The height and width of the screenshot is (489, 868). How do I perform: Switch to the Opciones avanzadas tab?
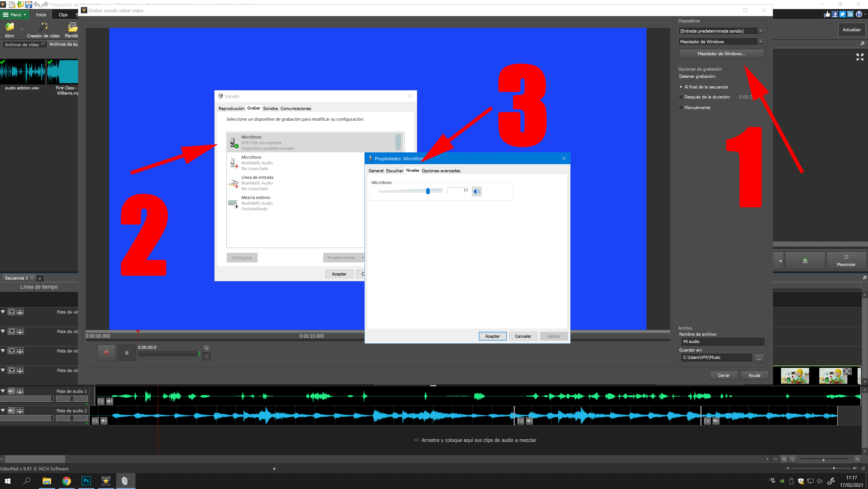441,171
